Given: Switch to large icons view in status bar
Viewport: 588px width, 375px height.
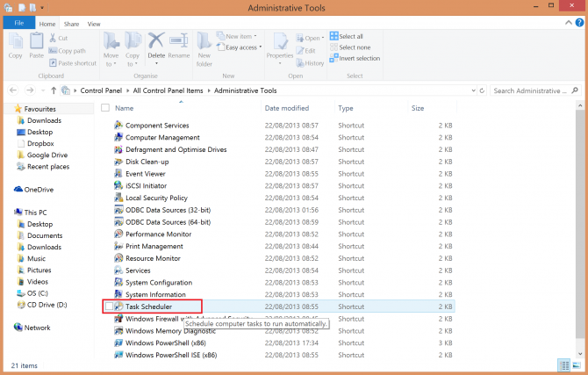Looking at the screenshot, I should [x=577, y=364].
